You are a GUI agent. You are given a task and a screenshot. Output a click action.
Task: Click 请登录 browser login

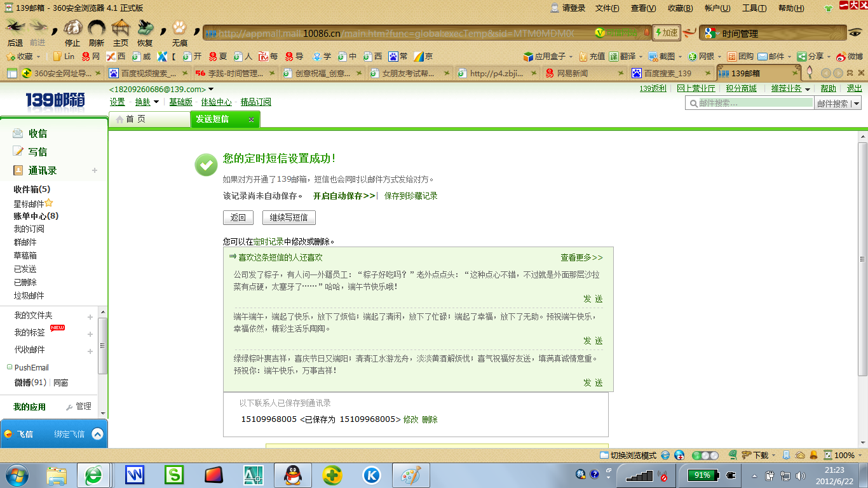(567, 8)
